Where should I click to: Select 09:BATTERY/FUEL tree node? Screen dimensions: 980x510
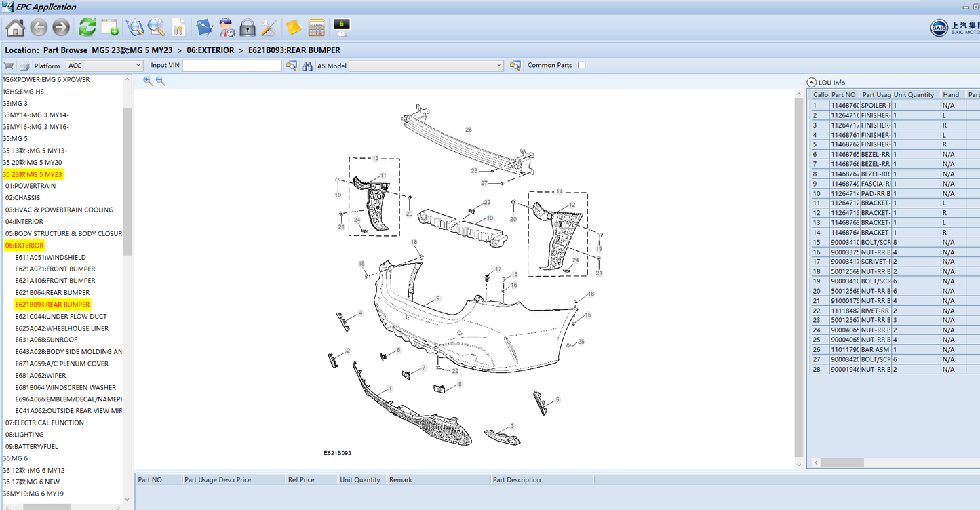pyautogui.click(x=32, y=447)
